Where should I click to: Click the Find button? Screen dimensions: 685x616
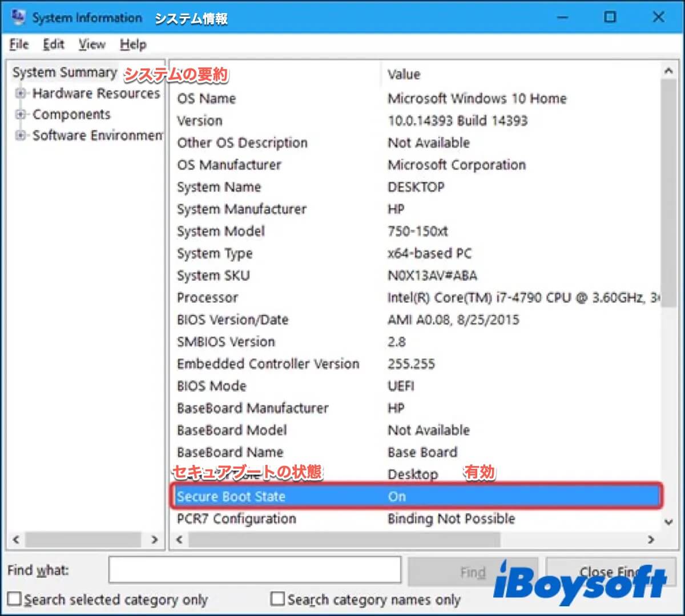(x=473, y=571)
